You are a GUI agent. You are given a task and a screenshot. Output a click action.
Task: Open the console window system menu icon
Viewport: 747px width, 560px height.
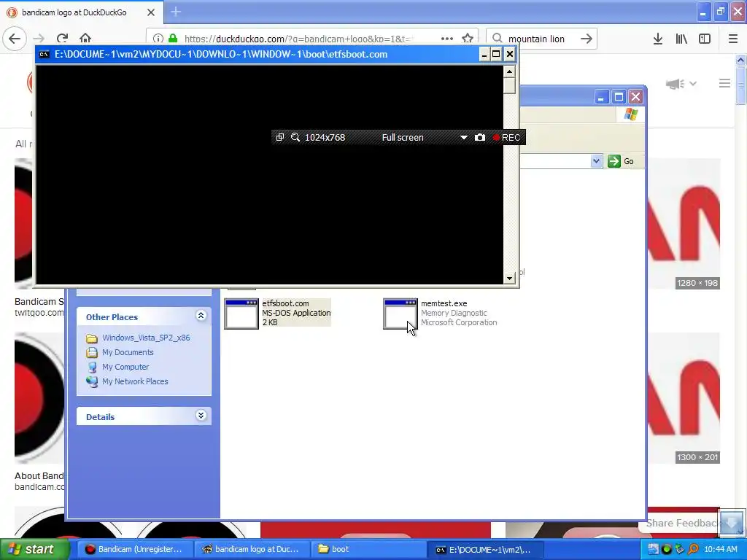pos(44,54)
